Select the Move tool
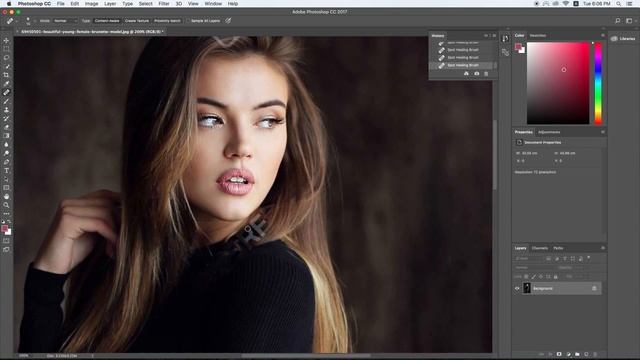This screenshot has height=360, width=640. 6,40
